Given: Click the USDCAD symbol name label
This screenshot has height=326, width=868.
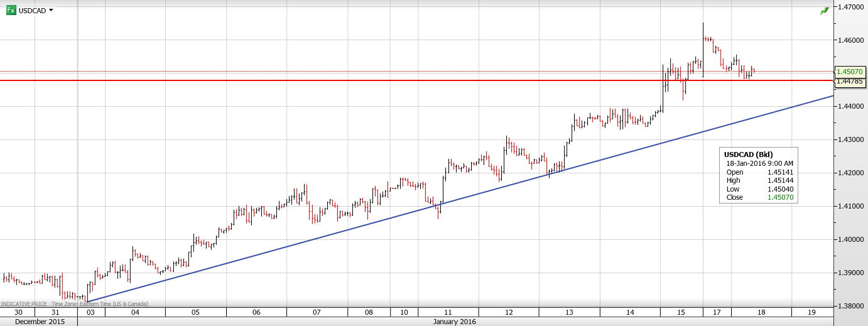Looking at the screenshot, I should 32,11.
